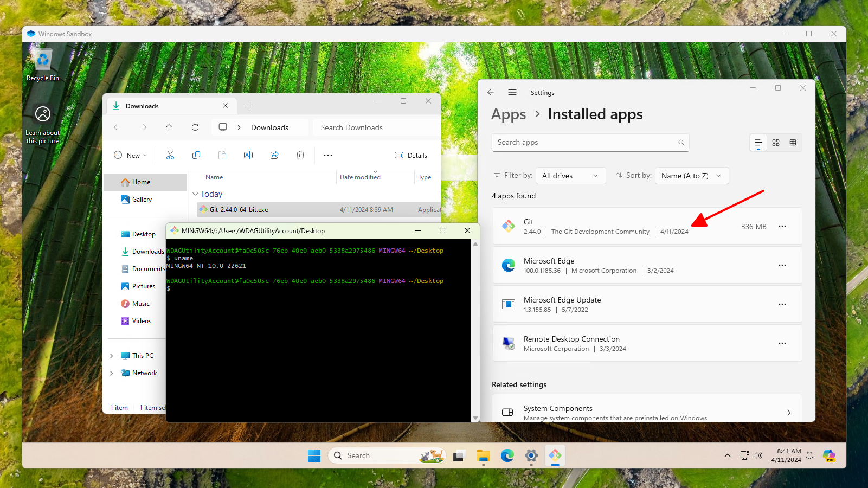Close the Downloads tab

tap(226, 106)
